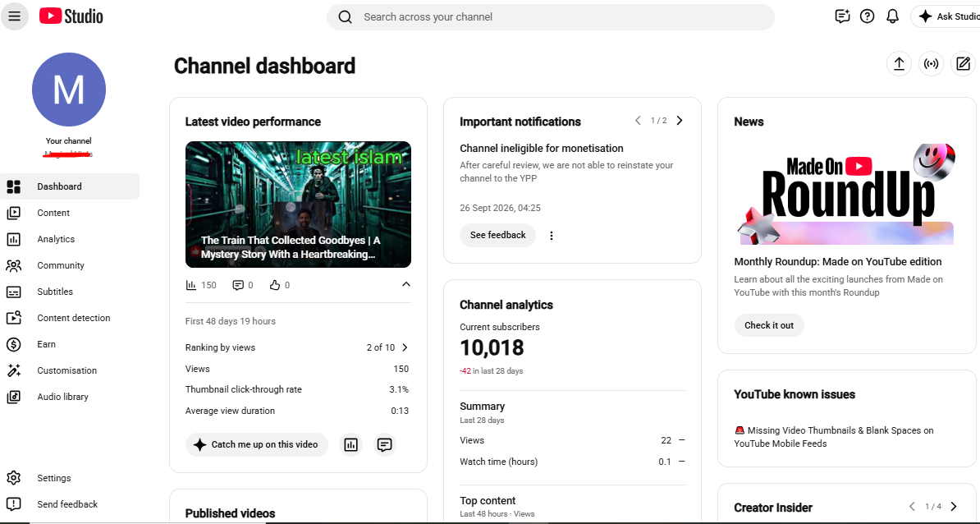The height and width of the screenshot is (524, 980).
Task: Click the Check it out button
Action: [x=769, y=325]
